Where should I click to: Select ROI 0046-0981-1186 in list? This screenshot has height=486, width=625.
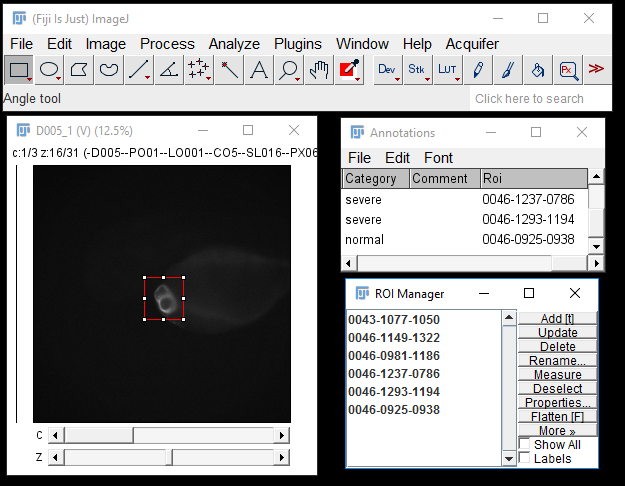tap(424, 356)
